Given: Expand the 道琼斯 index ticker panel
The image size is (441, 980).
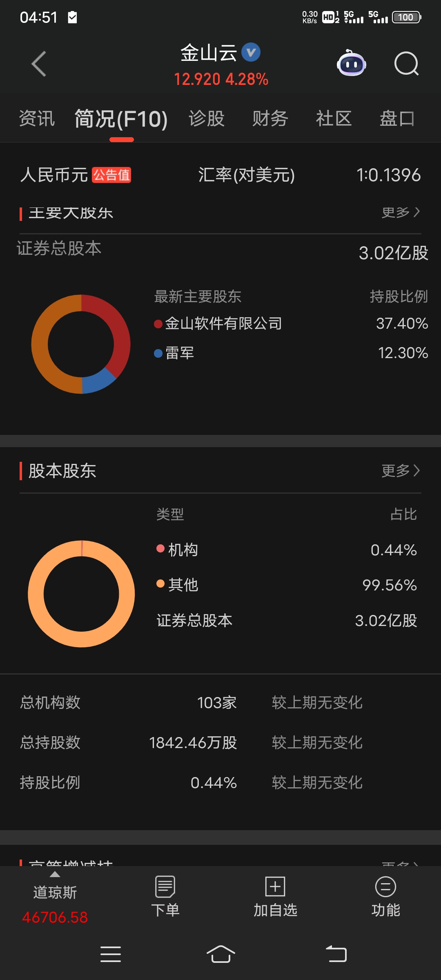Looking at the screenshot, I should tap(55, 875).
